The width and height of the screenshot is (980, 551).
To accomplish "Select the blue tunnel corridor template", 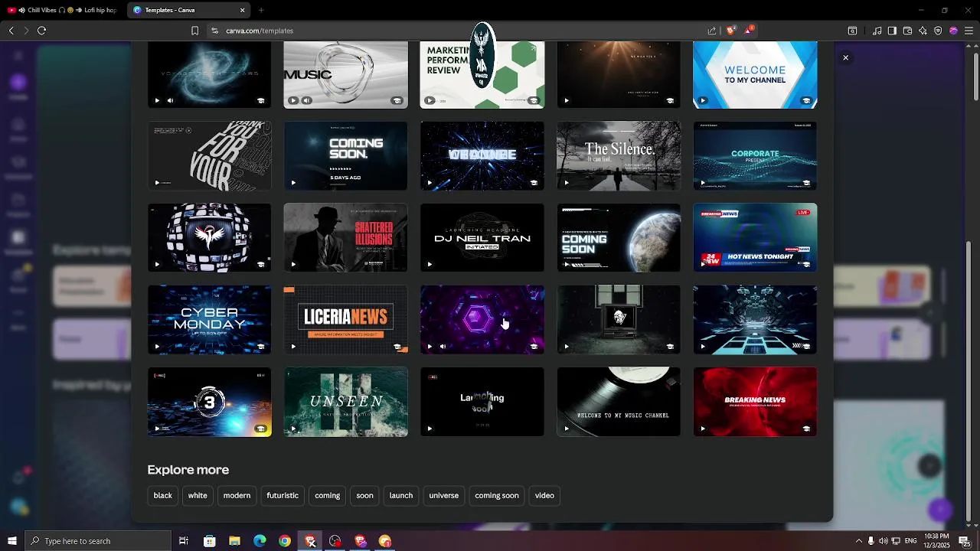I will point(755,320).
